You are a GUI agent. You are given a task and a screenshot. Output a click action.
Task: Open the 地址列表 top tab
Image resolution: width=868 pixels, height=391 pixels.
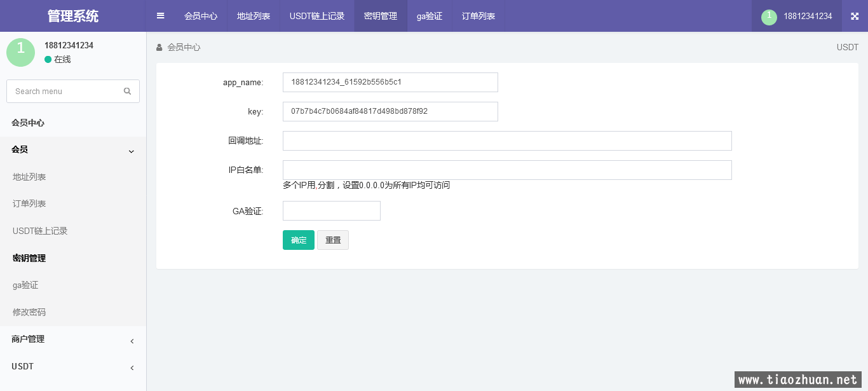pos(254,16)
